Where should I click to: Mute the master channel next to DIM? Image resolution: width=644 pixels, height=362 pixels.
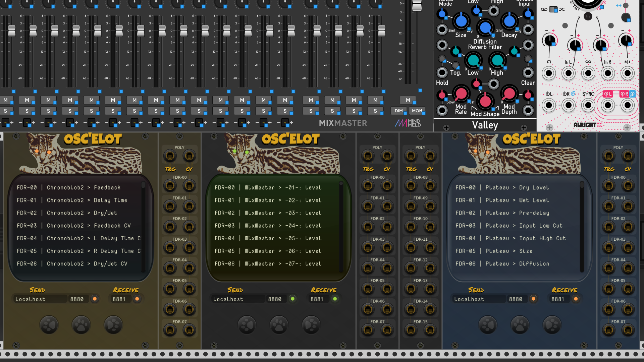408,100
